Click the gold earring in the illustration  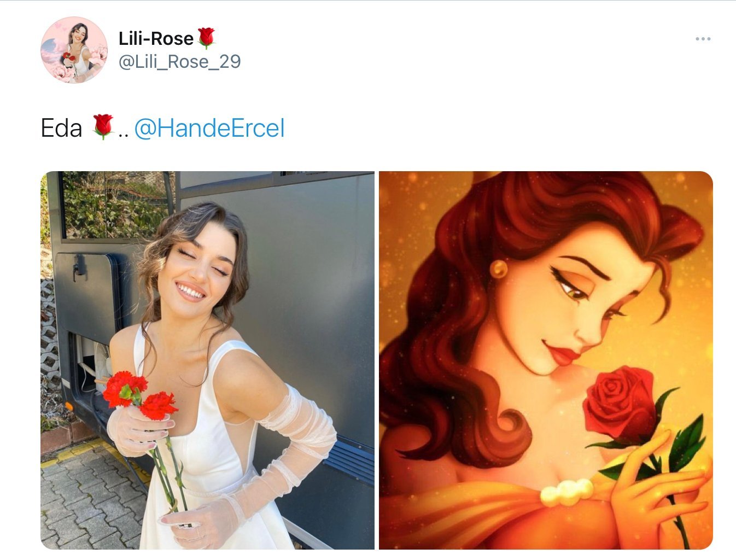(x=499, y=268)
